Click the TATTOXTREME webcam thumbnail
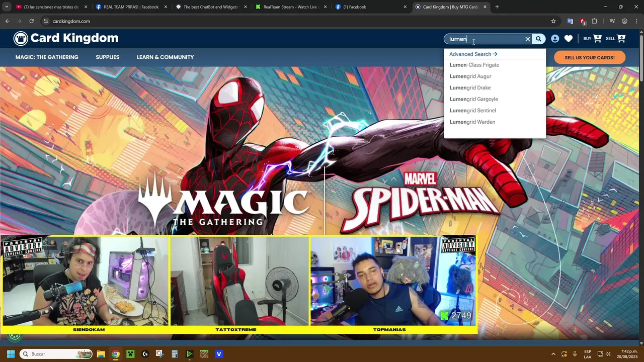Screen dimensions: 644x362 click(x=239, y=281)
